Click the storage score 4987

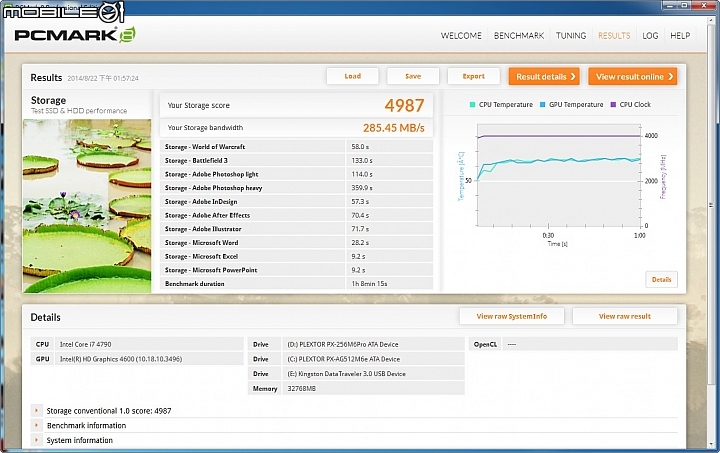(x=404, y=106)
